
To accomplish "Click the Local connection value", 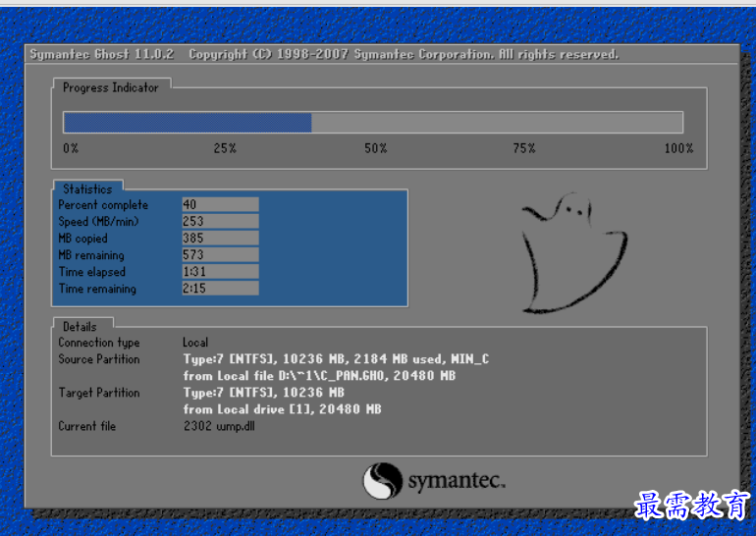I will click(x=195, y=343).
